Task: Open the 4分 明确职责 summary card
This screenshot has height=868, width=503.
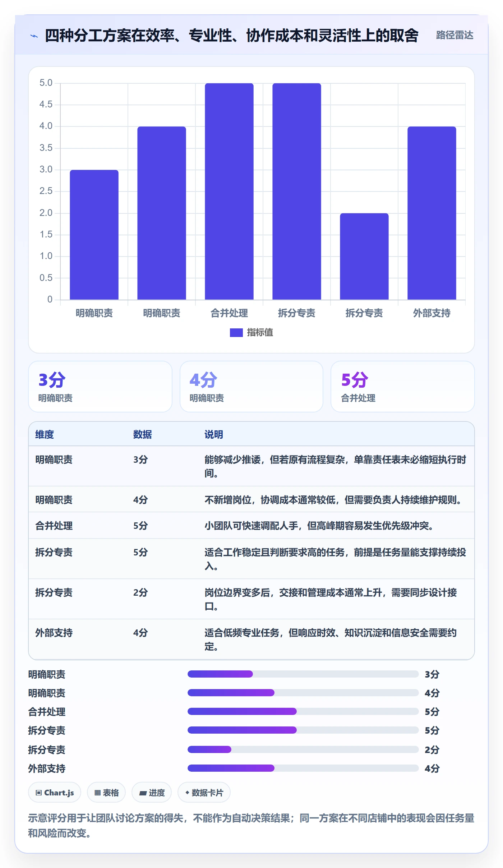Action: click(251, 387)
